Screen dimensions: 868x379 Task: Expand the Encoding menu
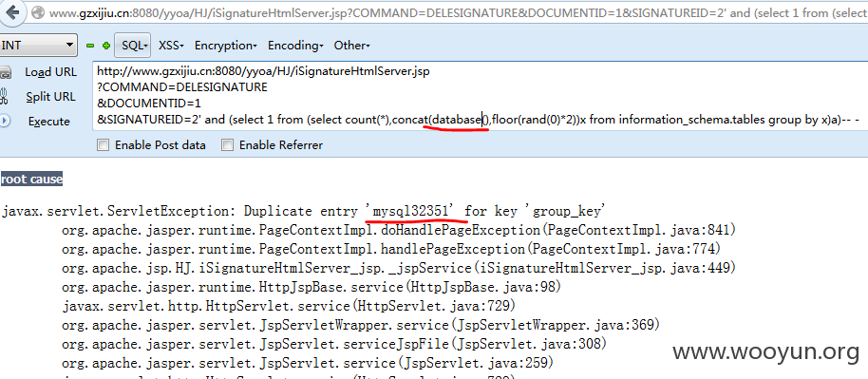pos(295,46)
